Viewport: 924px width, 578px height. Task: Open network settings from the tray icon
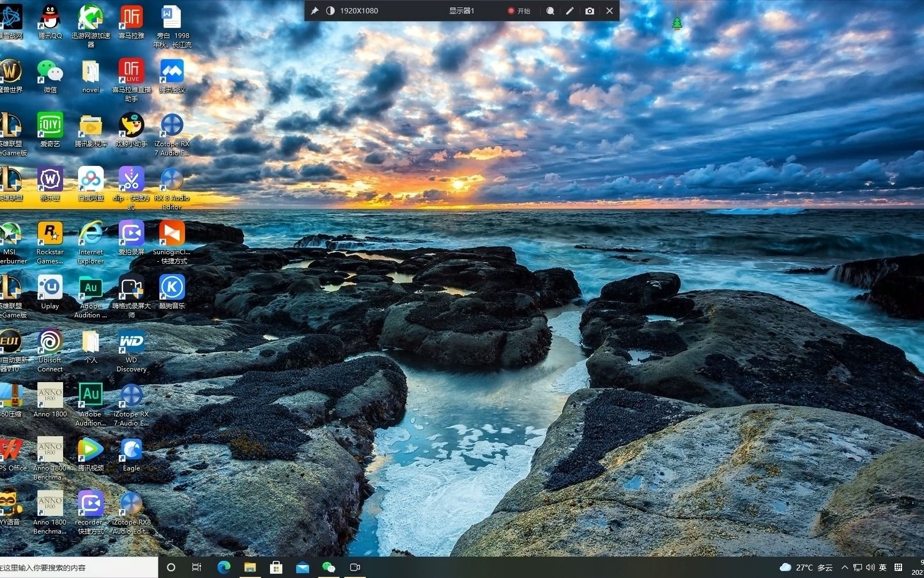tap(858, 567)
